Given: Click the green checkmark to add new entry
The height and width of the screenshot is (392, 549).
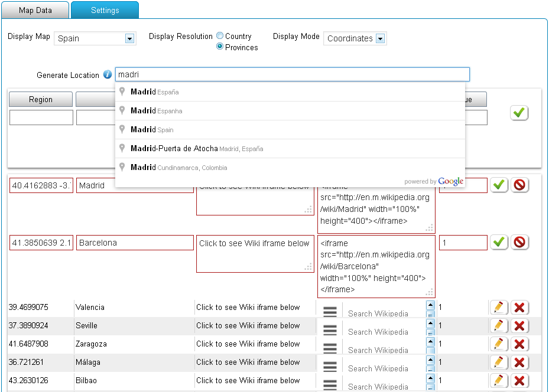Looking at the screenshot, I should tap(519, 113).
